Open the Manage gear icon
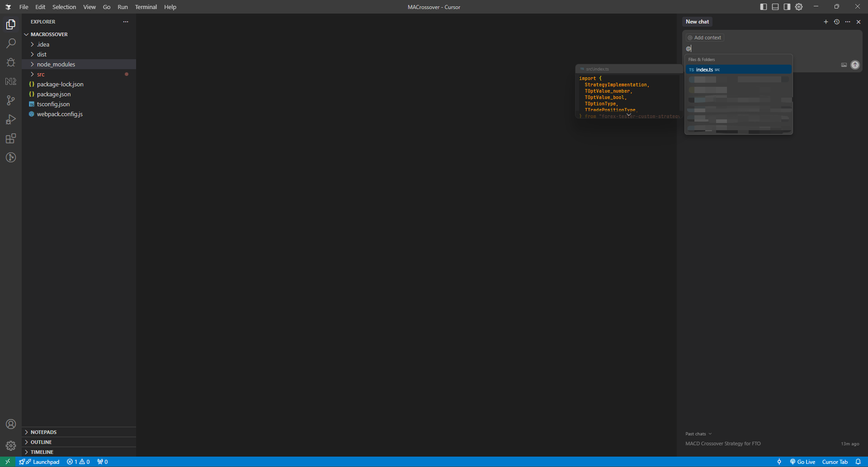The width and height of the screenshot is (868, 467). [11, 446]
